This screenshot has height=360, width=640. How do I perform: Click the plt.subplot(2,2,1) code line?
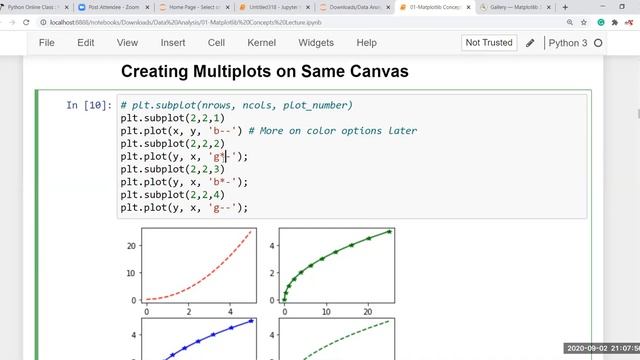[173, 118]
